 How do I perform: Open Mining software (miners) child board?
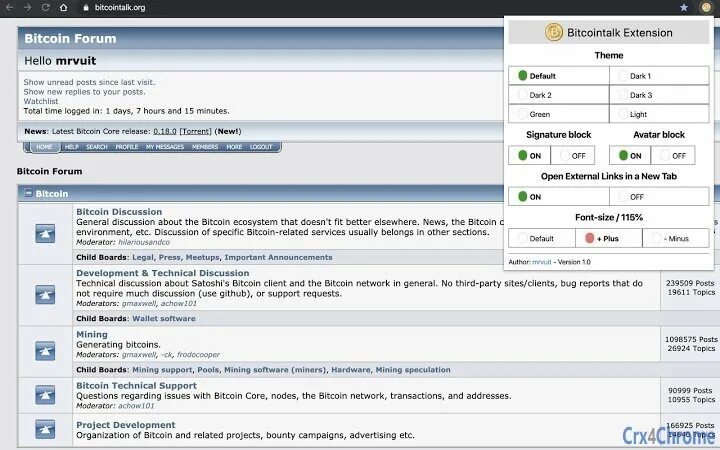[x=275, y=370]
